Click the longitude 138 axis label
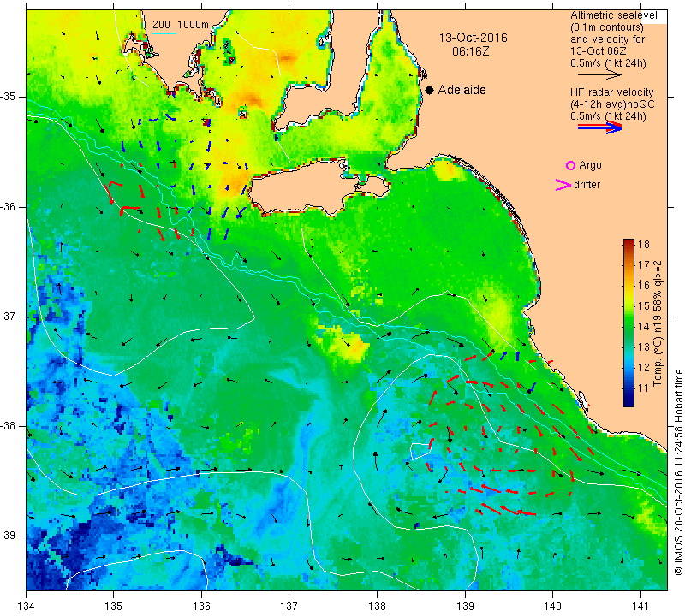 (377, 607)
